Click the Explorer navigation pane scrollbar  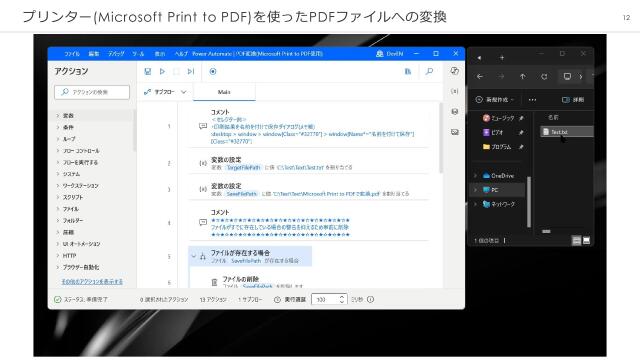(529, 202)
